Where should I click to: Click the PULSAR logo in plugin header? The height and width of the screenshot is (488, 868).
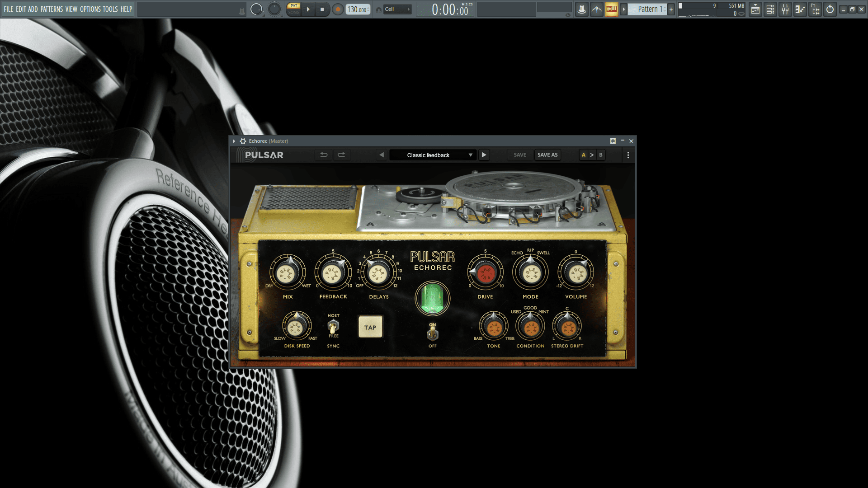264,155
